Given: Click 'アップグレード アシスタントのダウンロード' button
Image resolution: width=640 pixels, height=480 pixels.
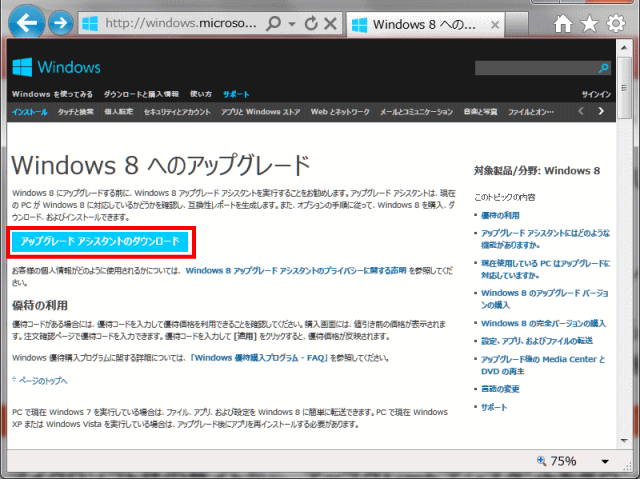Looking at the screenshot, I should pos(100,242).
